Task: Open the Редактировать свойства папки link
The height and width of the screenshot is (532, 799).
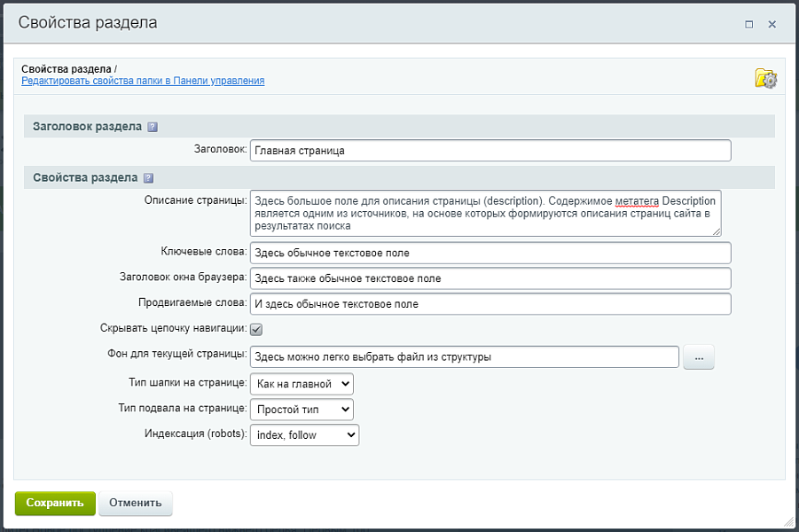Action: coord(143,81)
